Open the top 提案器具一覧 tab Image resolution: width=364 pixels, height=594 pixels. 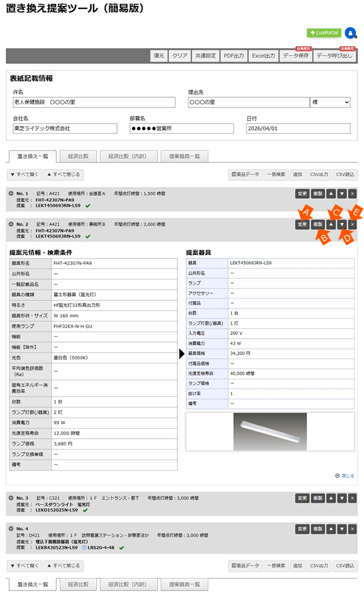(x=184, y=156)
